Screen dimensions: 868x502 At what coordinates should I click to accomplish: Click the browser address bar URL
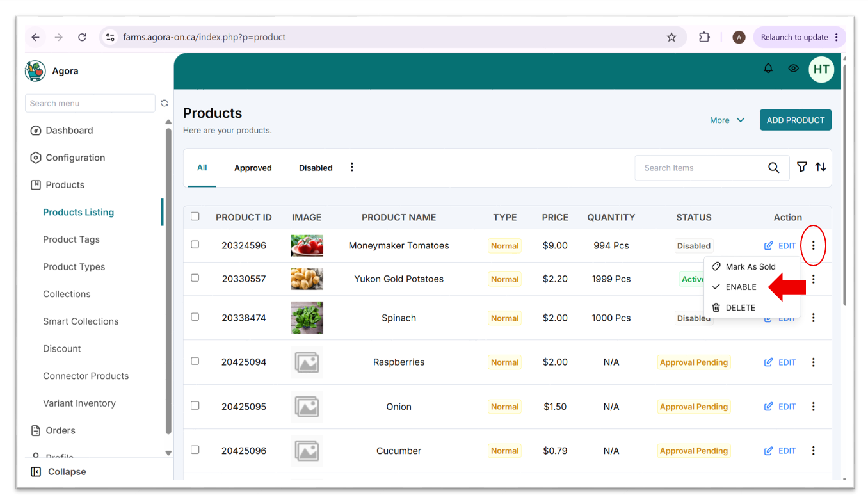point(204,37)
